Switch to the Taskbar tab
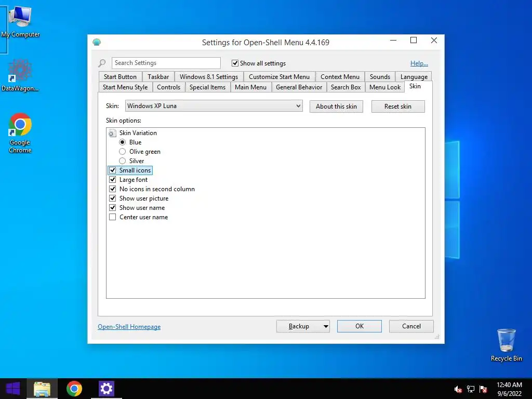The image size is (532, 399). coord(158,77)
